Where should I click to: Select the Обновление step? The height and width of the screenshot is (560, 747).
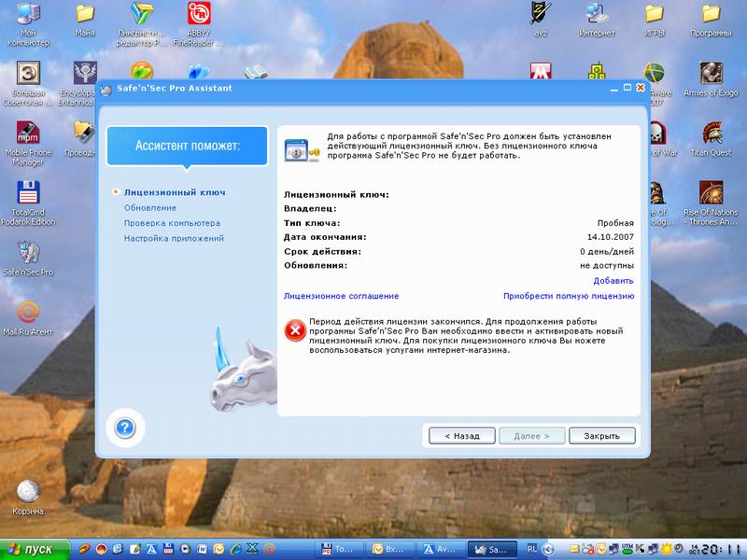150,207
